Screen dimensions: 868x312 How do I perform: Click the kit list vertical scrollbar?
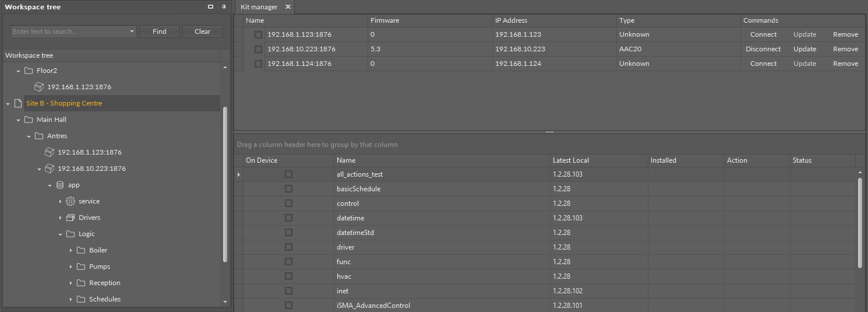860,222
